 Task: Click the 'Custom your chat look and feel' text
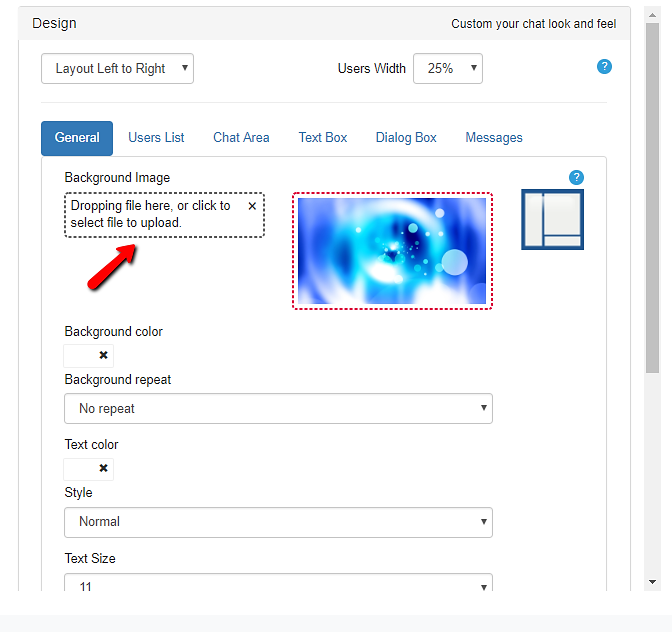point(534,24)
